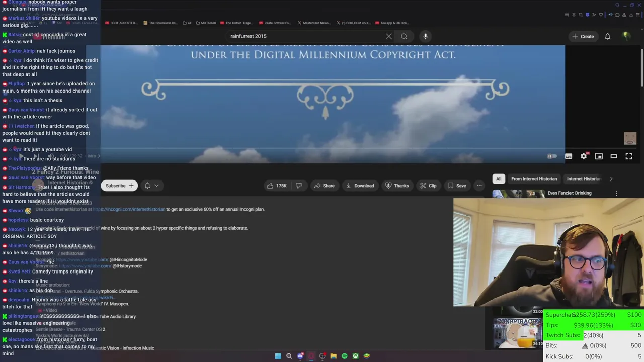This screenshot has height=362, width=644.
Task: Open The Untold Trage... bookmark
Action: pos(236,23)
